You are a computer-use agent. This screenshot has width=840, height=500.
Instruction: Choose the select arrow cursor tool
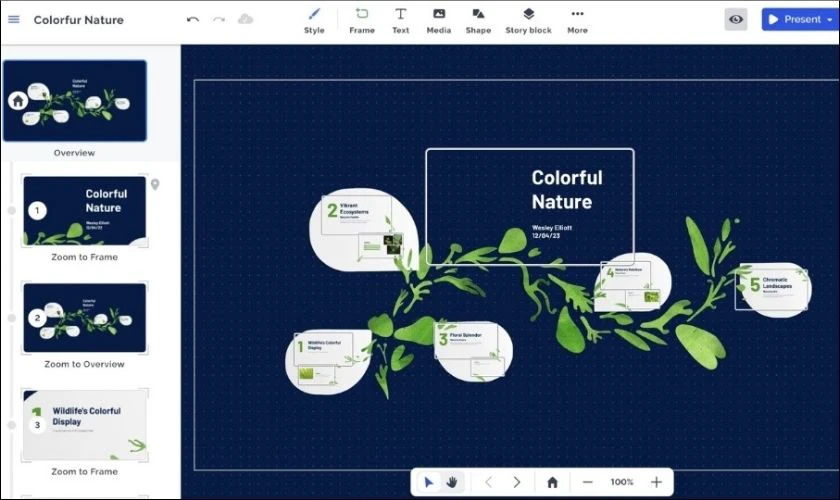pos(429,482)
